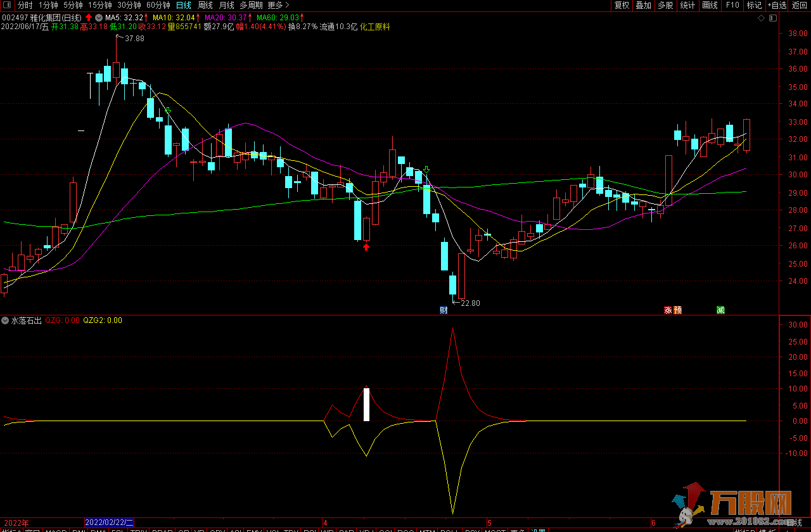Open the 更多 periods dropdown
The image size is (811, 532).
tap(278, 5)
